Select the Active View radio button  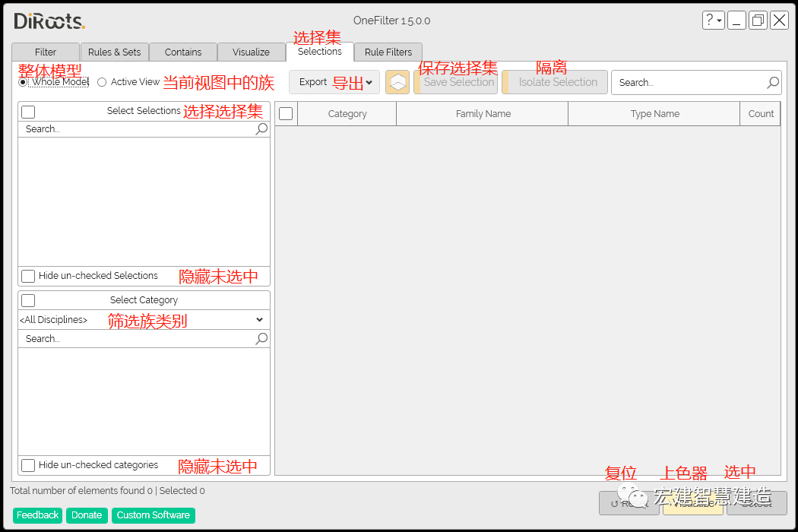point(102,81)
